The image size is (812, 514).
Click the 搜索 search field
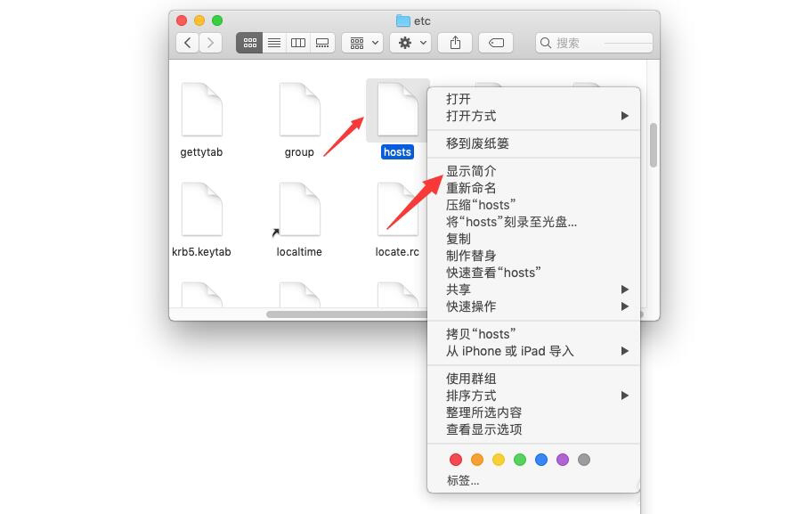(594, 43)
